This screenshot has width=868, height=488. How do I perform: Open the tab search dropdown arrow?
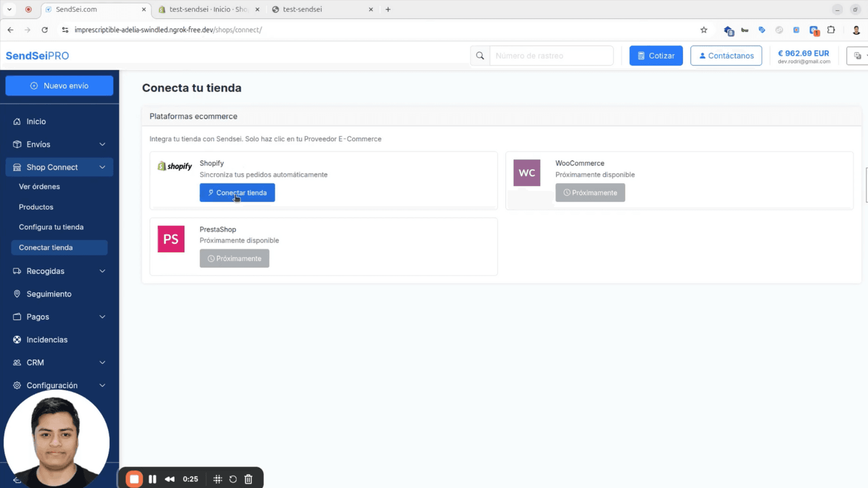coord(9,9)
